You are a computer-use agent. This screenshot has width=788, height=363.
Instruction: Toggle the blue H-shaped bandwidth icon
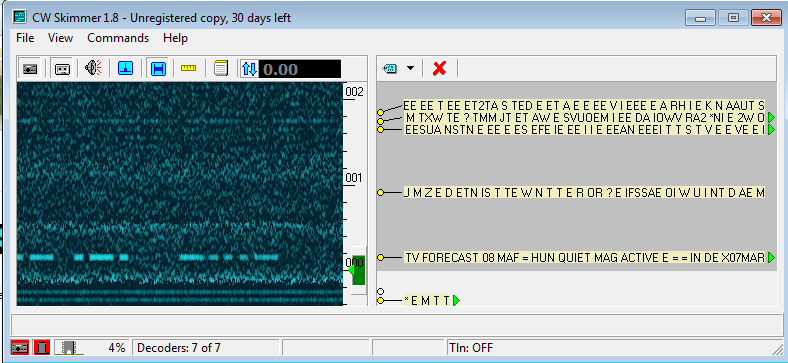[x=158, y=68]
